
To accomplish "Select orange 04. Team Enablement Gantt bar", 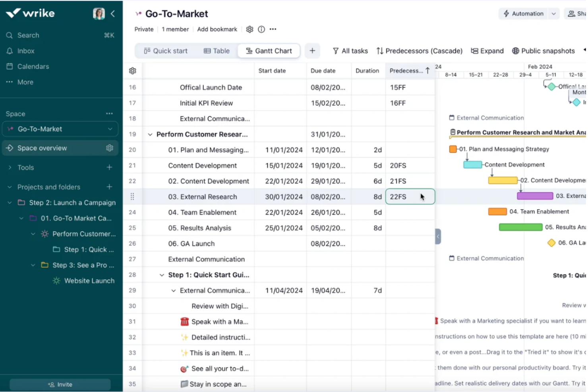I will (x=497, y=212).
